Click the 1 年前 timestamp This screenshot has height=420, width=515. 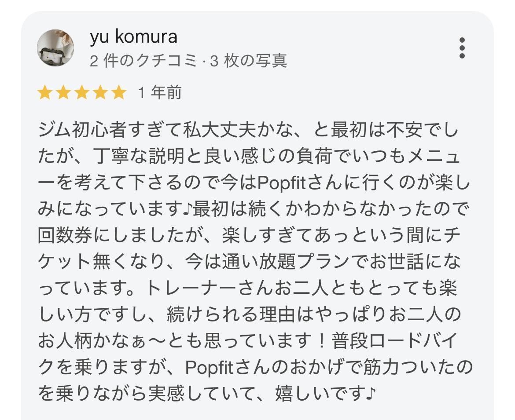[x=160, y=93]
